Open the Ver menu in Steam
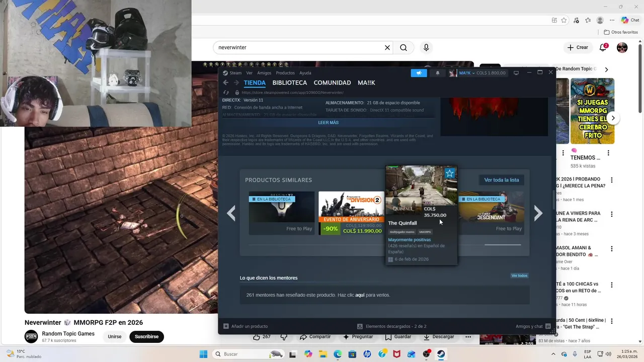 pyautogui.click(x=250, y=73)
